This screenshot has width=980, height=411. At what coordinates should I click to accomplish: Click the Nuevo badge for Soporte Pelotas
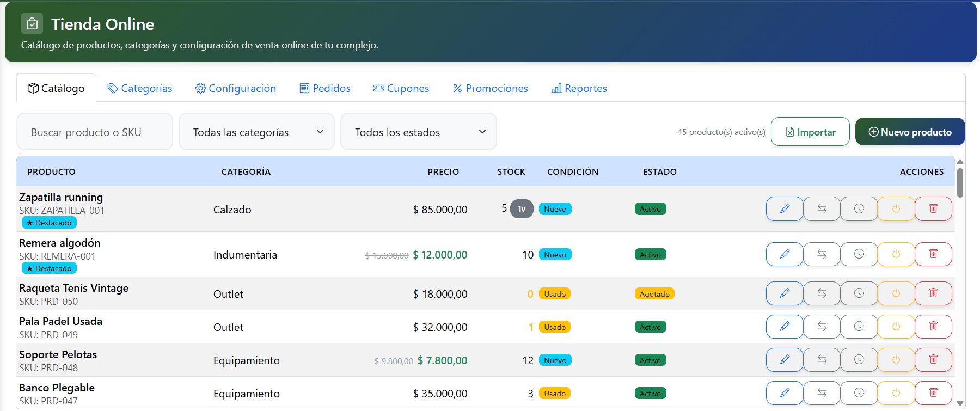(x=555, y=360)
